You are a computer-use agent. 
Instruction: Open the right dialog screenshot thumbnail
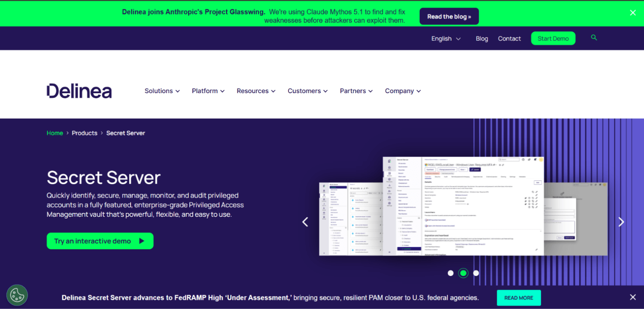[x=576, y=218]
